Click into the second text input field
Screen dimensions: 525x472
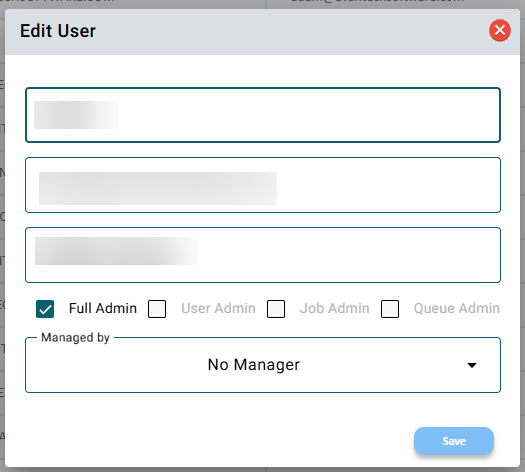tap(263, 185)
